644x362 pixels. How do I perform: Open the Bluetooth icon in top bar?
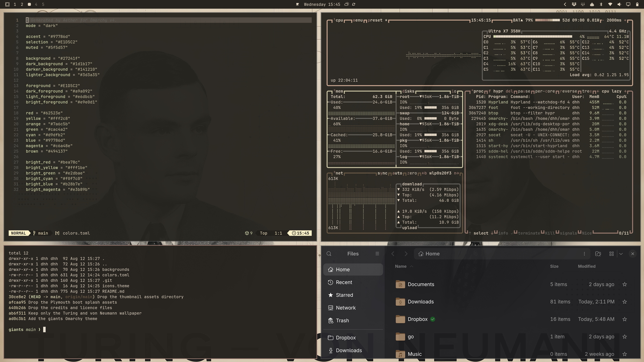pos(601,4)
